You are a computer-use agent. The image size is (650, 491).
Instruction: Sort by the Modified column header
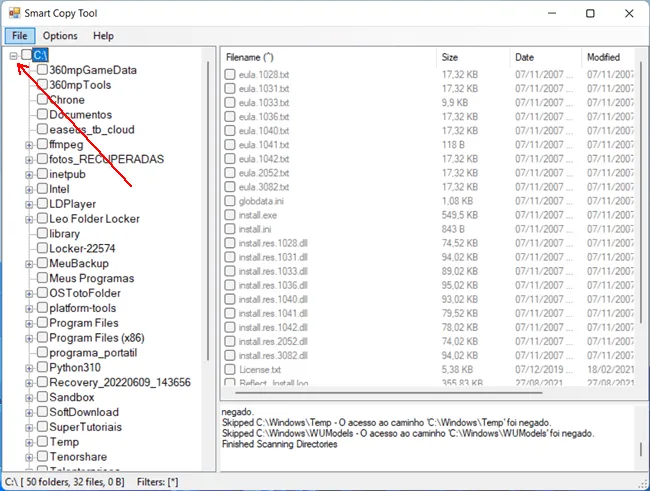pos(609,57)
